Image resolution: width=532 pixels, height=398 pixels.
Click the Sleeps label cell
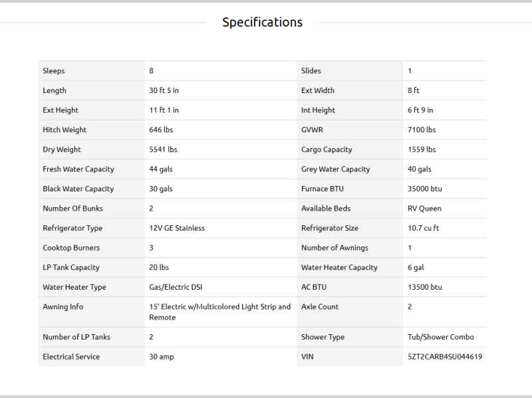point(54,71)
